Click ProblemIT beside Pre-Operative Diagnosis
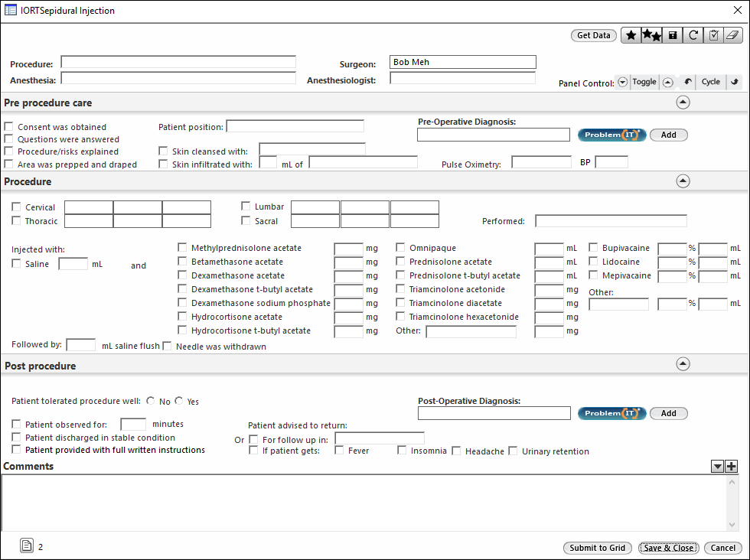 point(612,135)
